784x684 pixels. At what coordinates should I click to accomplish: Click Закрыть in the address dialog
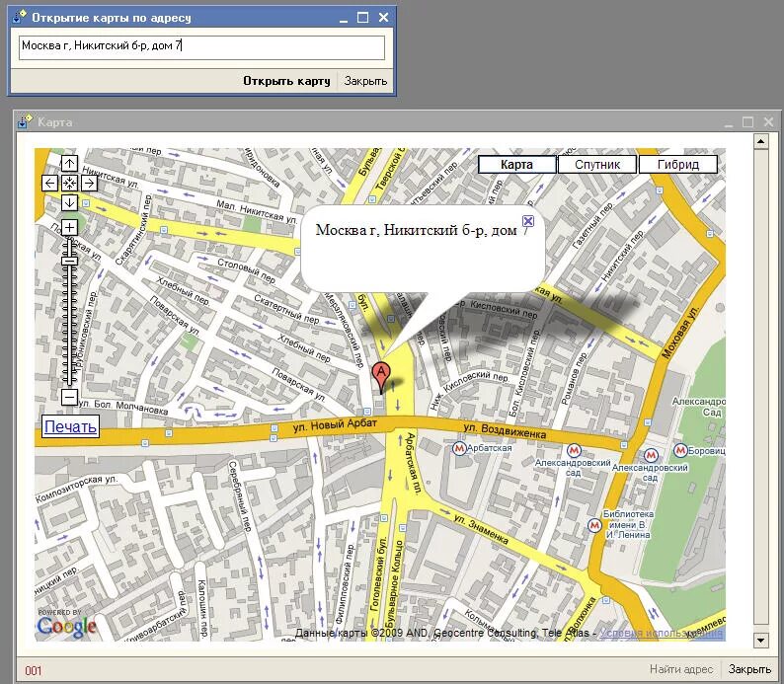pos(365,81)
